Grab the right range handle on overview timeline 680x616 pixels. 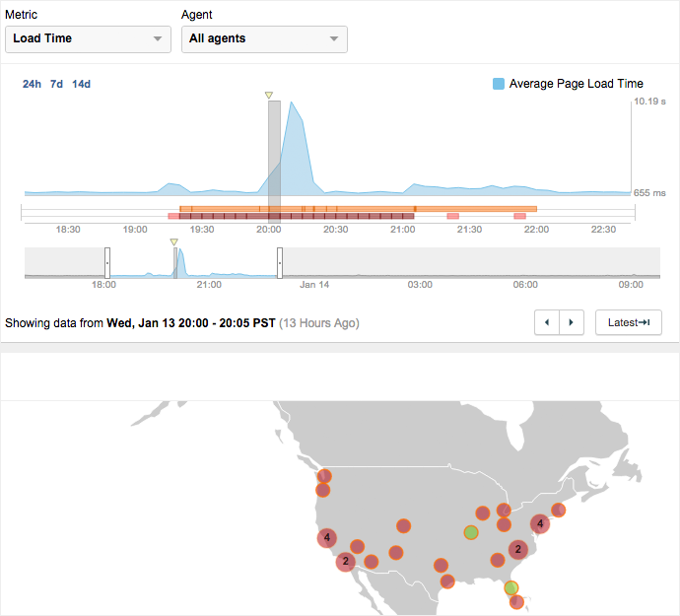279,263
